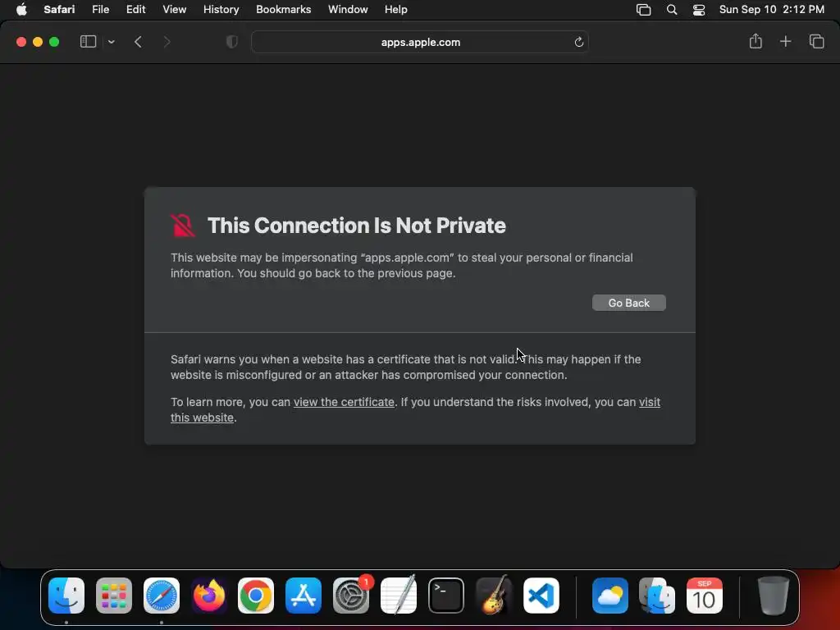Click the yellow minimize window button
Image resolution: width=840 pixels, height=630 pixels.
coord(38,42)
